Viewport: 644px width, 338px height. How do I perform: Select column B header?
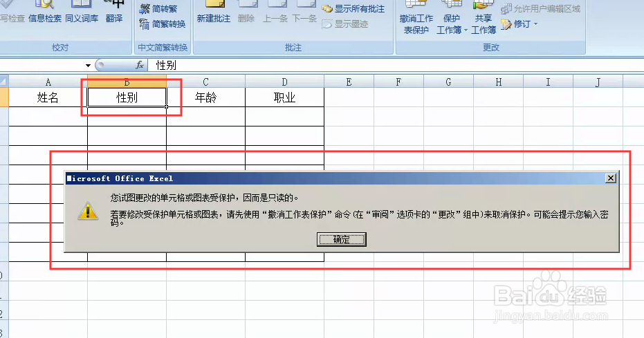point(127,82)
